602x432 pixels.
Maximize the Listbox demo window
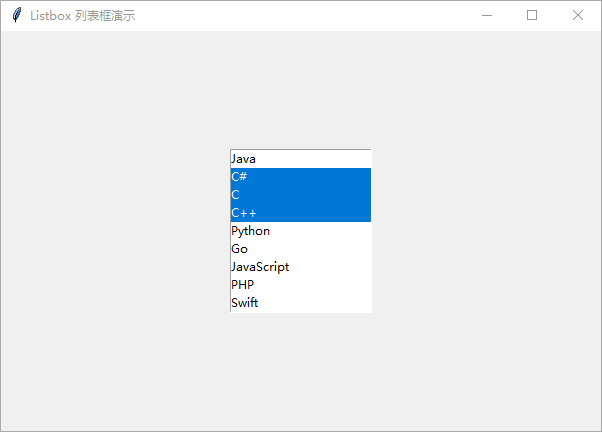tap(532, 15)
